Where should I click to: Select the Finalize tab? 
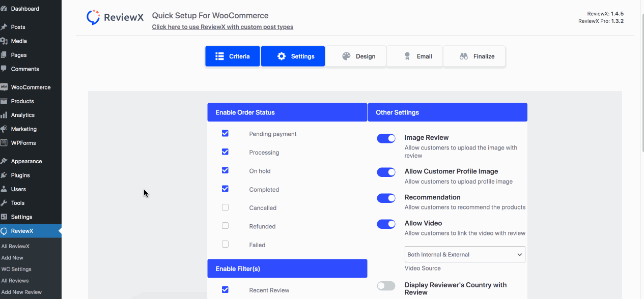474,56
